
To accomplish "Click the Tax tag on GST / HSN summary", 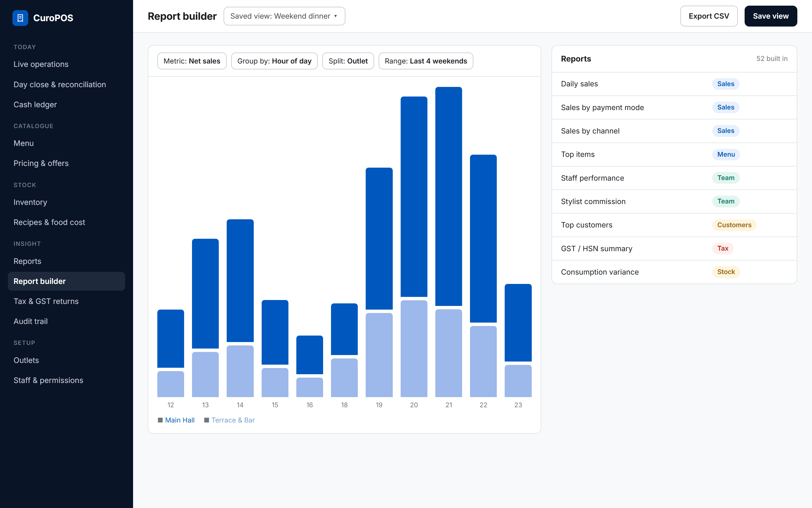I will pos(723,248).
